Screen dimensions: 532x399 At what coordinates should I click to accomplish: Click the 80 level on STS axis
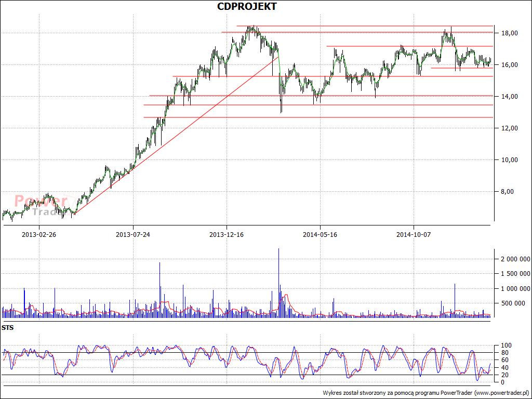[x=506, y=353]
